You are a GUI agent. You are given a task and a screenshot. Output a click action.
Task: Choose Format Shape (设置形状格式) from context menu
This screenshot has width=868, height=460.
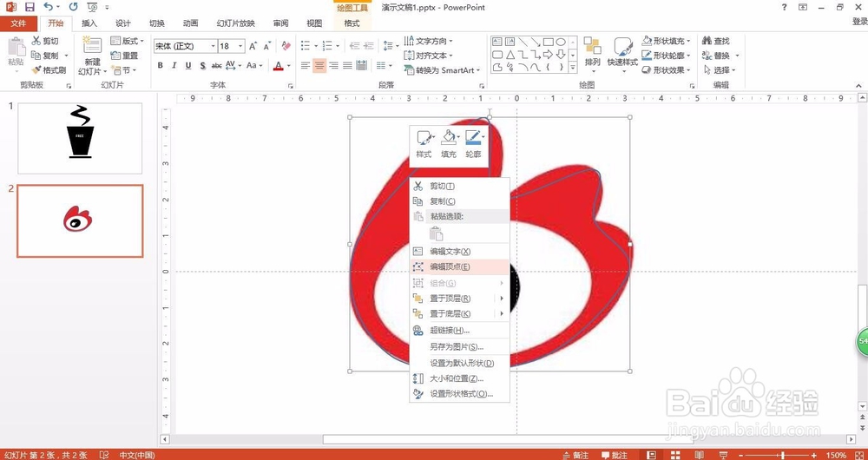click(459, 394)
